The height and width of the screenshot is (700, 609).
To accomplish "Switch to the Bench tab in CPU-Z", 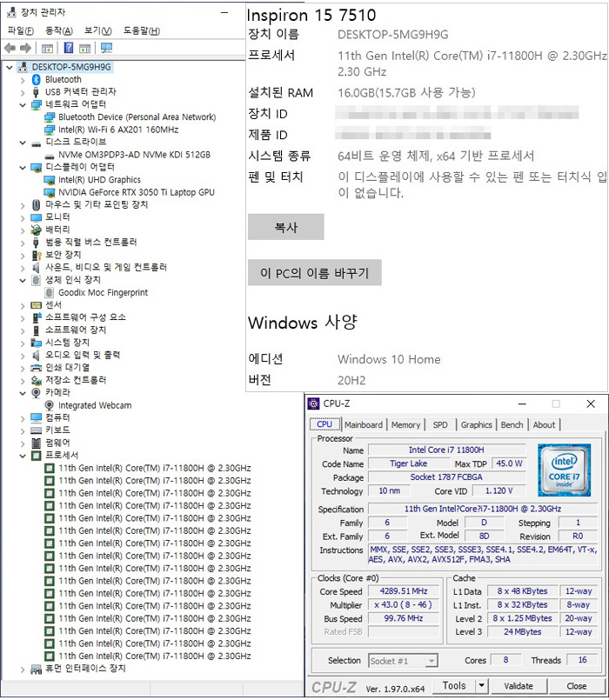I will pyautogui.click(x=512, y=425).
